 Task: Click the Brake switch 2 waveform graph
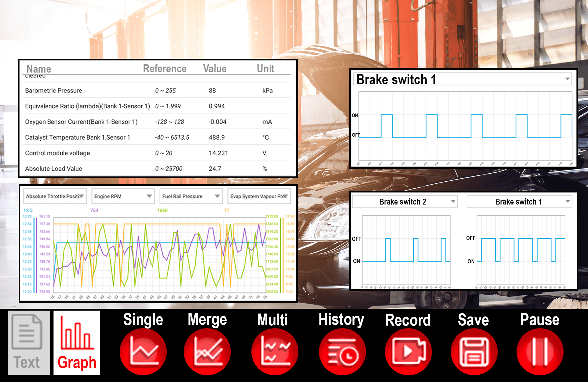(406, 250)
